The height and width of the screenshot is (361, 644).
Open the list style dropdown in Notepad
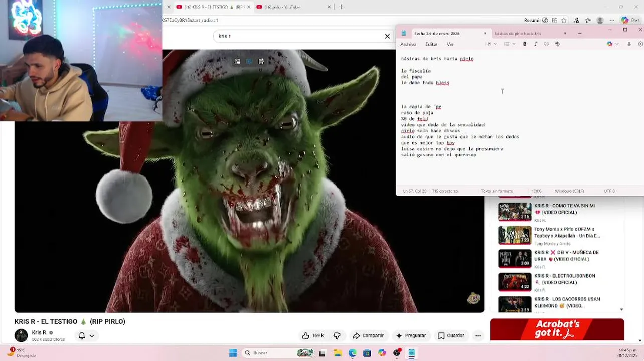[510, 44]
